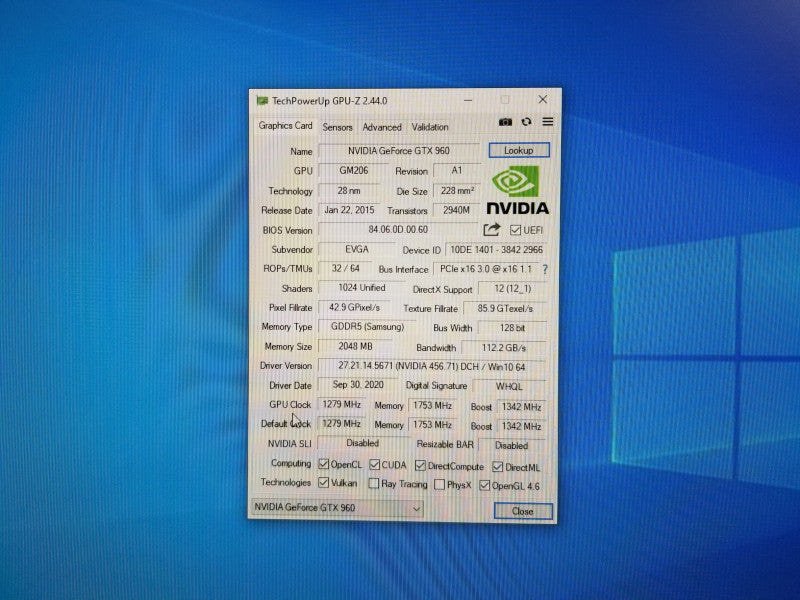800x600 pixels.
Task: Click the GPU Clock row Boost 1342 MHz
Action: (x=521, y=407)
